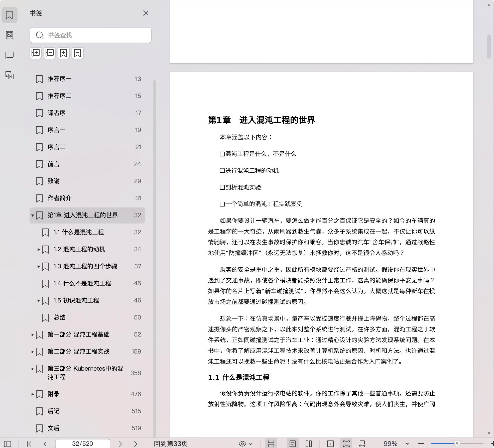Expand 1.2 混沌工程的动机 bookmark
This screenshot has height=448, width=494.
[x=39, y=249]
